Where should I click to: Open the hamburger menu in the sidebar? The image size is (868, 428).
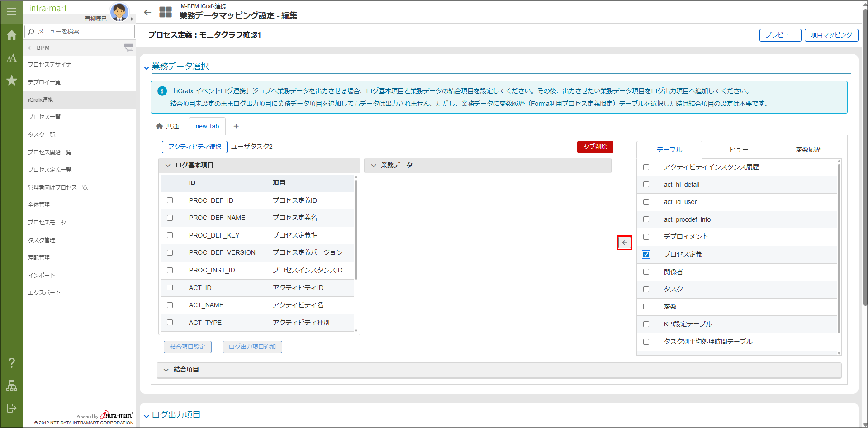[12, 12]
